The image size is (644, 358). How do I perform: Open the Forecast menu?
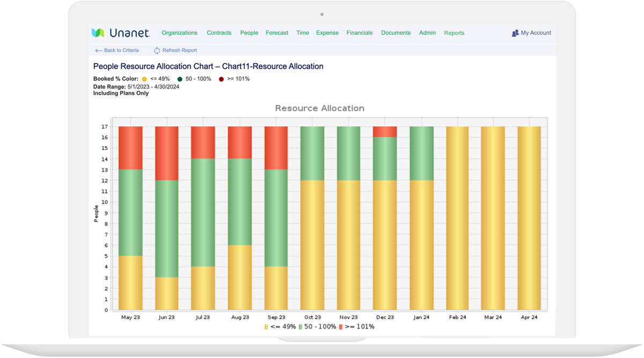coord(277,33)
